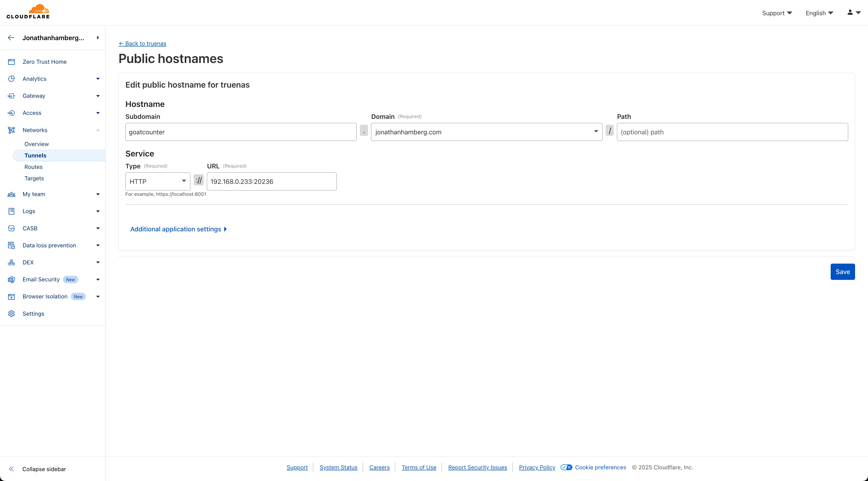Collapse the Networks section arrow
The height and width of the screenshot is (481, 868).
pos(98,130)
